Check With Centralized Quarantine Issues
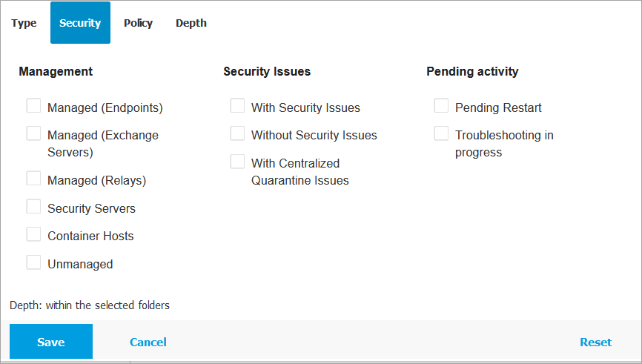Screen dimensions: 642x364 point(237,162)
